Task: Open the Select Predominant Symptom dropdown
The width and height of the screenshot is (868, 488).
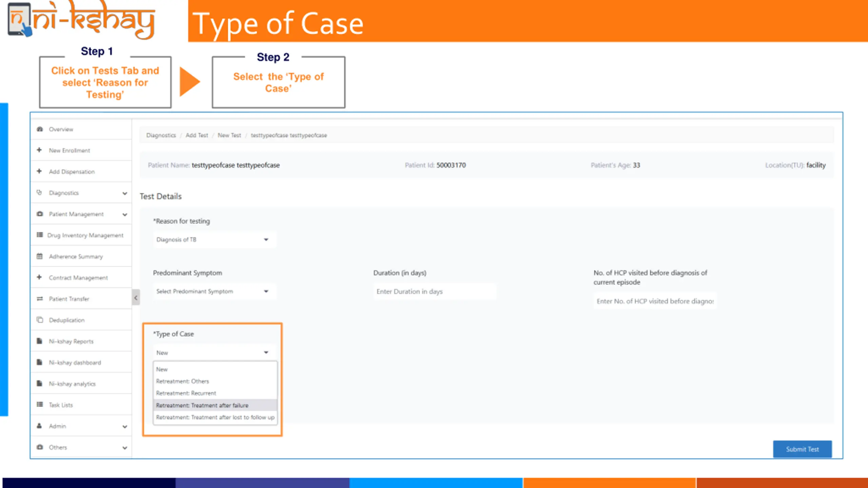Action: pyautogui.click(x=214, y=291)
